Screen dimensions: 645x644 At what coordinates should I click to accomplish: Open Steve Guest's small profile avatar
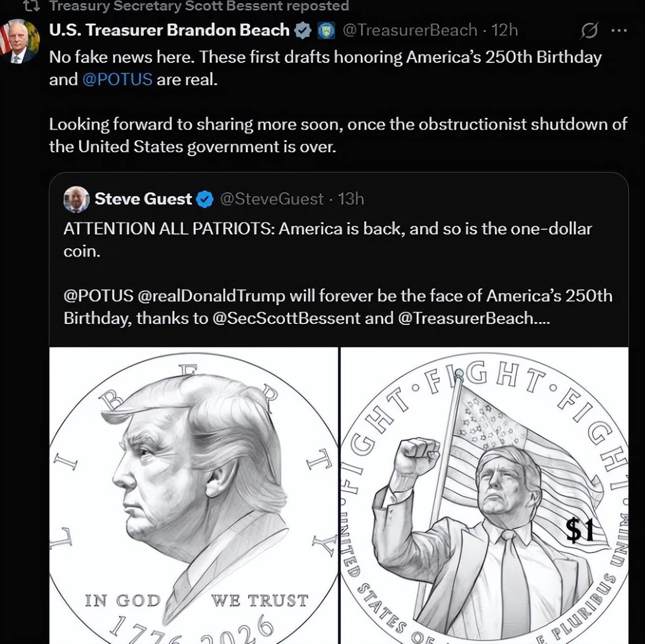[77, 199]
